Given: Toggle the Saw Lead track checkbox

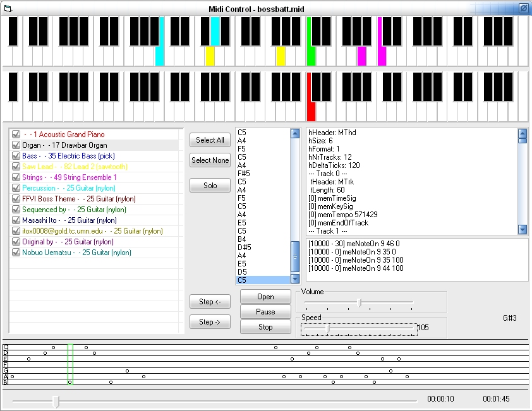Looking at the screenshot, I should [x=16, y=167].
